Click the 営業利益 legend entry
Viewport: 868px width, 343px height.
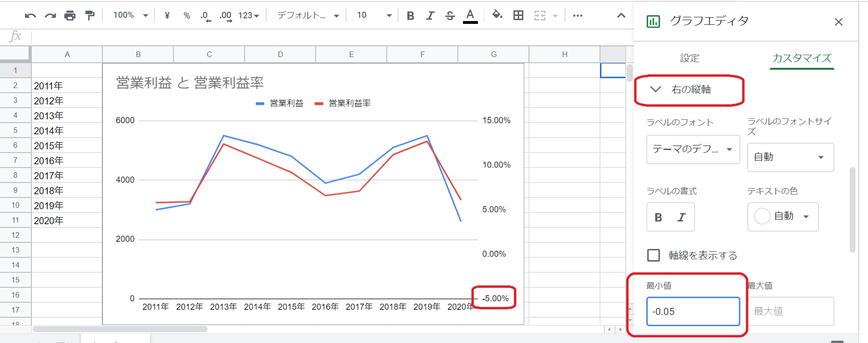[280, 103]
